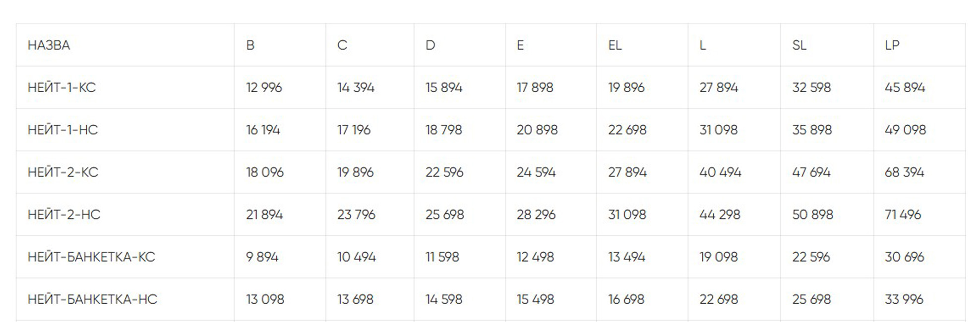Click the НАЗВА column header

coord(49,45)
